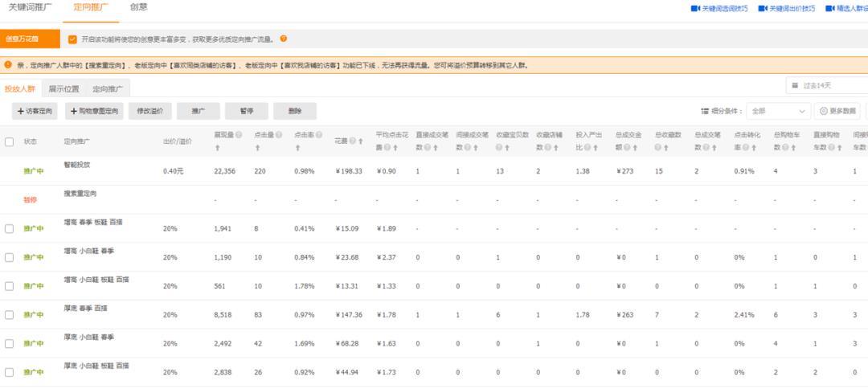Click the 智能投放 row name

[x=77, y=165]
